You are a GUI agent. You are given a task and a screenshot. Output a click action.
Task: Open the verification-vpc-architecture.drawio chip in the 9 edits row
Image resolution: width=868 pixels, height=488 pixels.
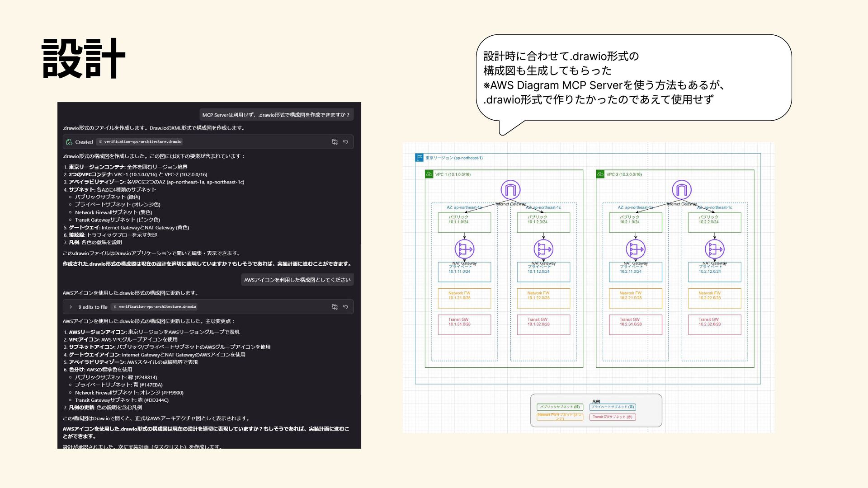[154, 307]
